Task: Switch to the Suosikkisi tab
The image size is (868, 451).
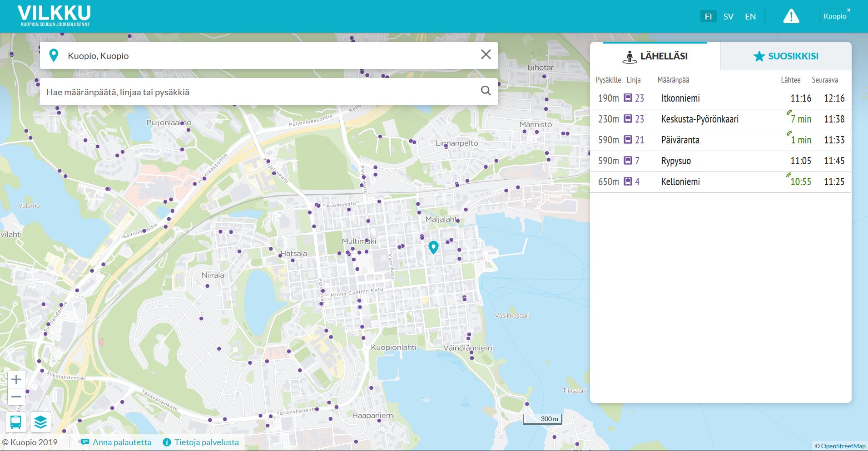Action: 785,56
